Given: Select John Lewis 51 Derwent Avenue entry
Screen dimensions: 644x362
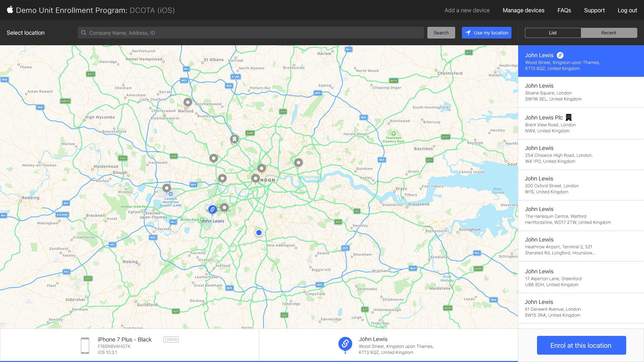Looking at the screenshot, I should coord(581,308).
